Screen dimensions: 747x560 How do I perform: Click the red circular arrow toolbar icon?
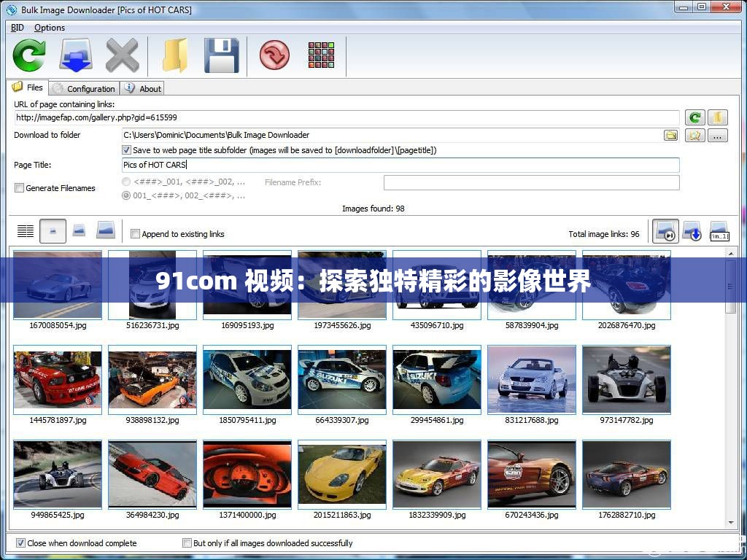[274, 55]
